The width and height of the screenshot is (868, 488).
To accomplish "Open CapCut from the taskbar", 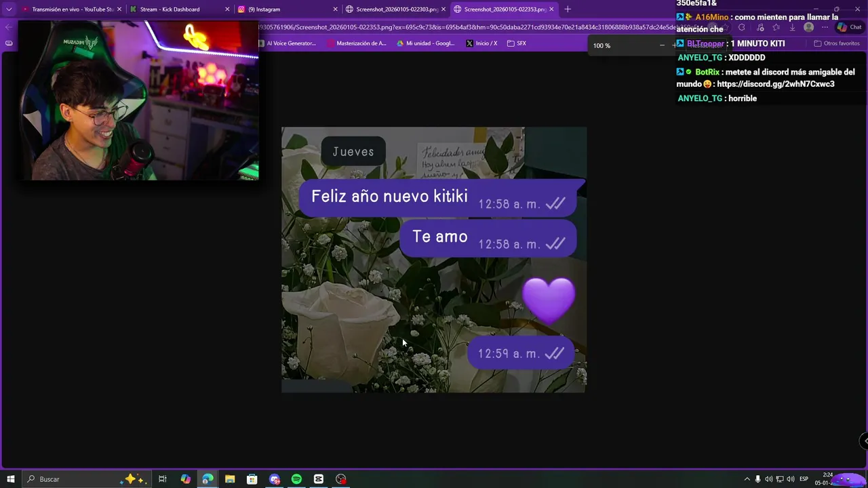I will (x=319, y=479).
